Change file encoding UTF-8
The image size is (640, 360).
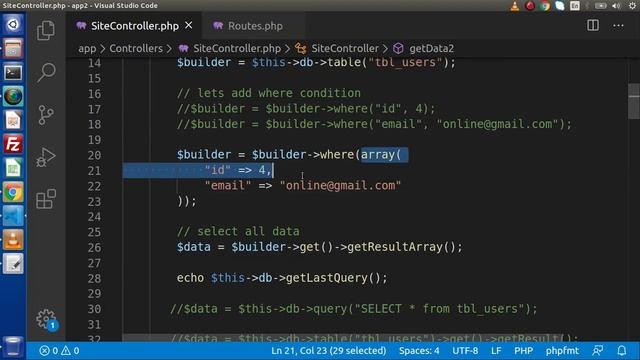465,351
